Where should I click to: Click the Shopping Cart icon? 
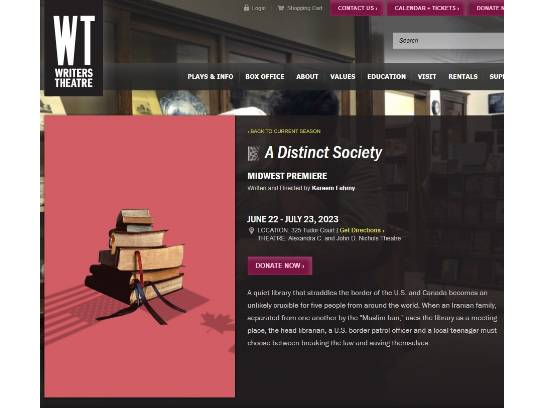(280, 8)
